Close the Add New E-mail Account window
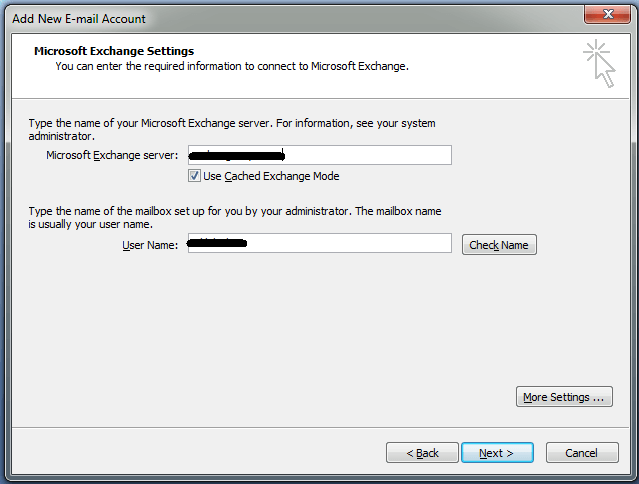This screenshot has width=639, height=484. [607, 14]
